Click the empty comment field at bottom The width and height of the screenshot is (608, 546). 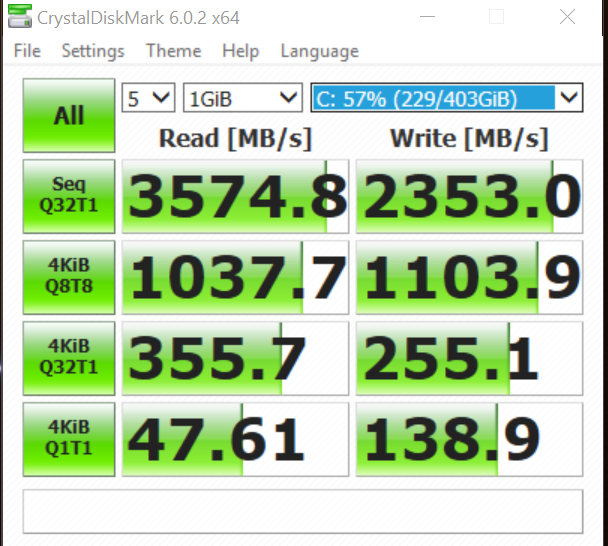(303, 511)
